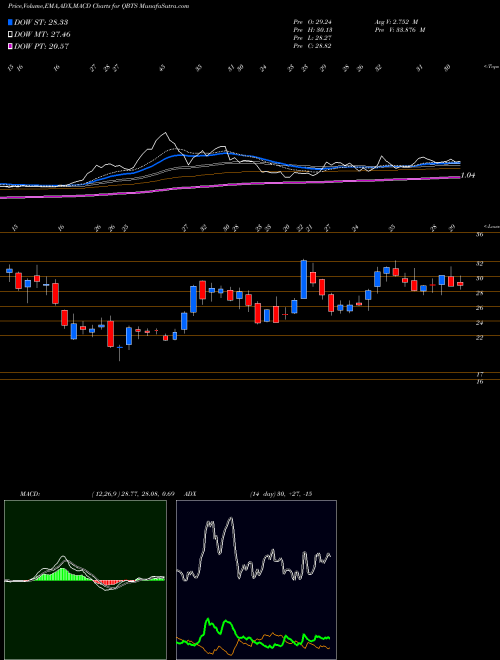The width and height of the screenshot is (500, 660).
Task: Click the 'Pre H: 30.13' value
Action: pyautogui.click(x=312, y=30)
